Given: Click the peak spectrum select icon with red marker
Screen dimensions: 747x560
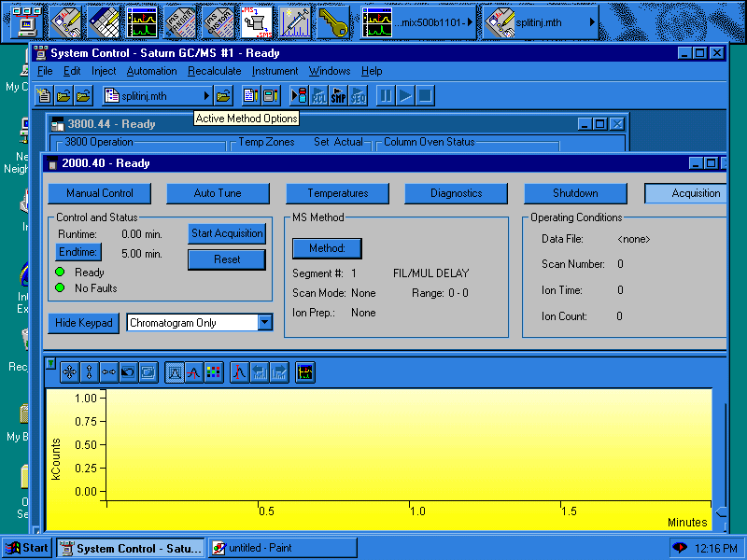Looking at the screenshot, I should click(240, 372).
